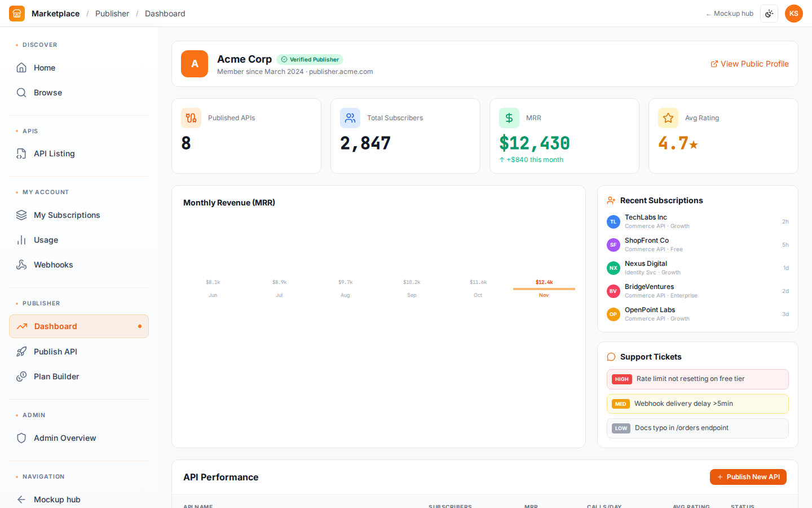Click the Published APIs card icon

pos(191,118)
